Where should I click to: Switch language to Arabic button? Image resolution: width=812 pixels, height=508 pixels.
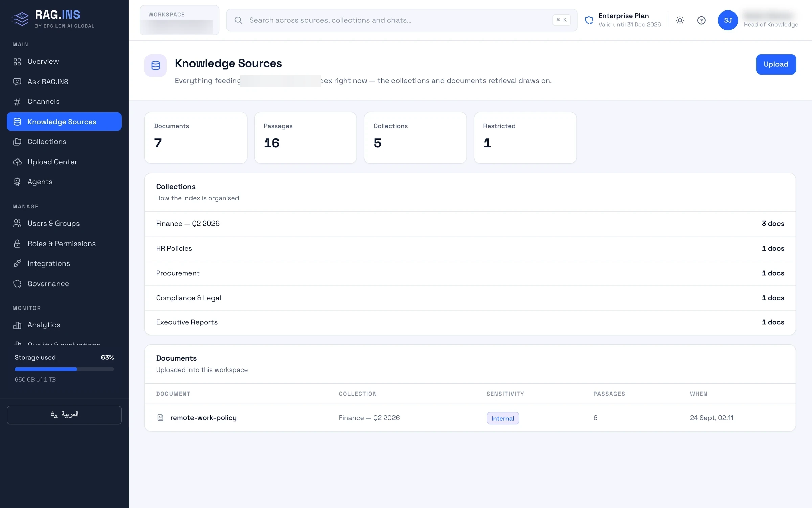pyautogui.click(x=64, y=415)
